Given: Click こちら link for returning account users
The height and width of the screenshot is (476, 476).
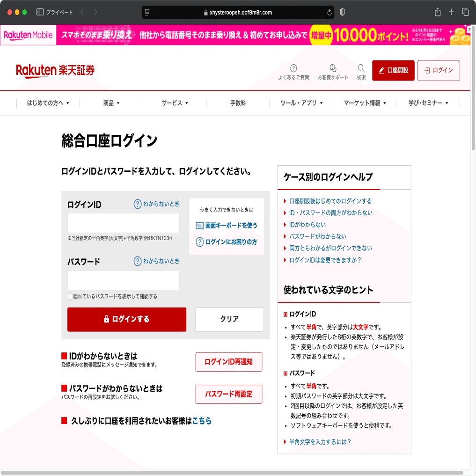Looking at the screenshot, I should (x=202, y=420).
